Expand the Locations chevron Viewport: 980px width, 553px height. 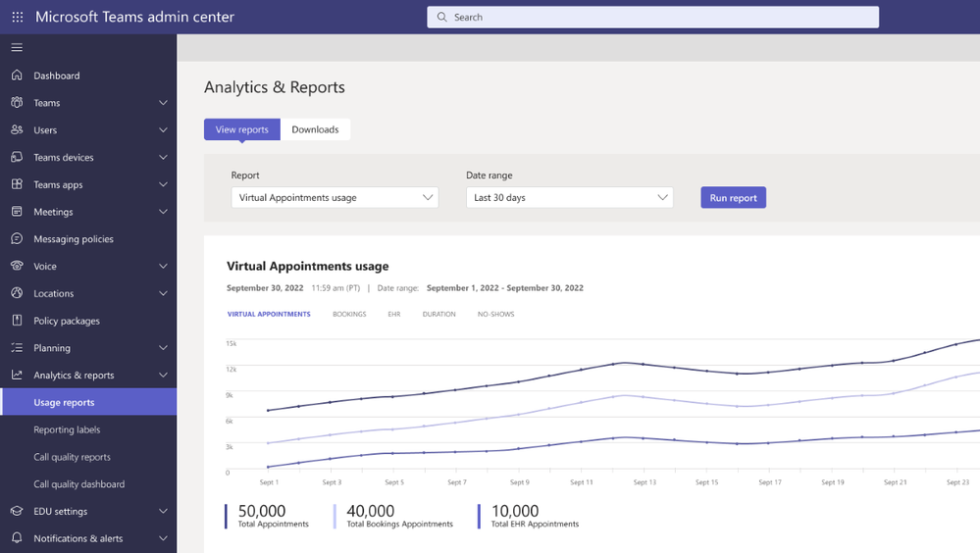(x=163, y=293)
